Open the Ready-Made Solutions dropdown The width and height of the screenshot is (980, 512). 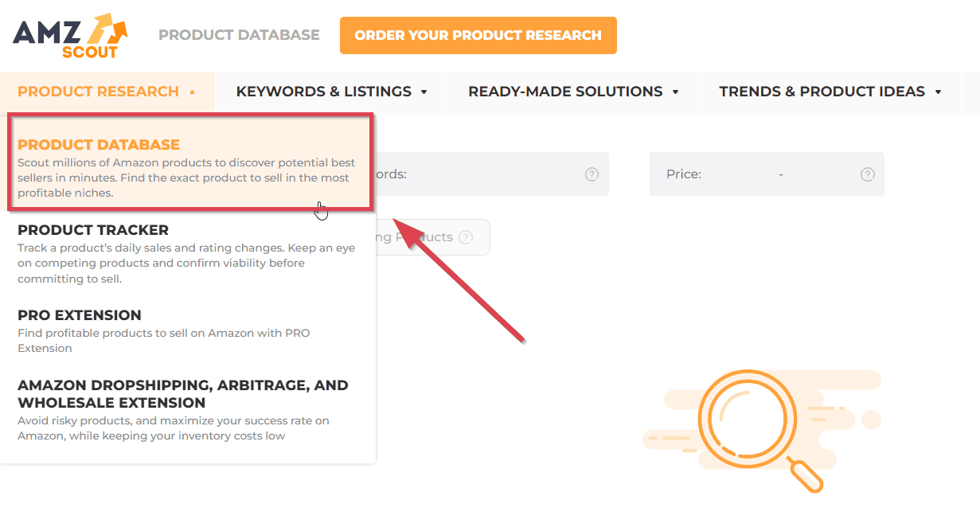(573, 92)
